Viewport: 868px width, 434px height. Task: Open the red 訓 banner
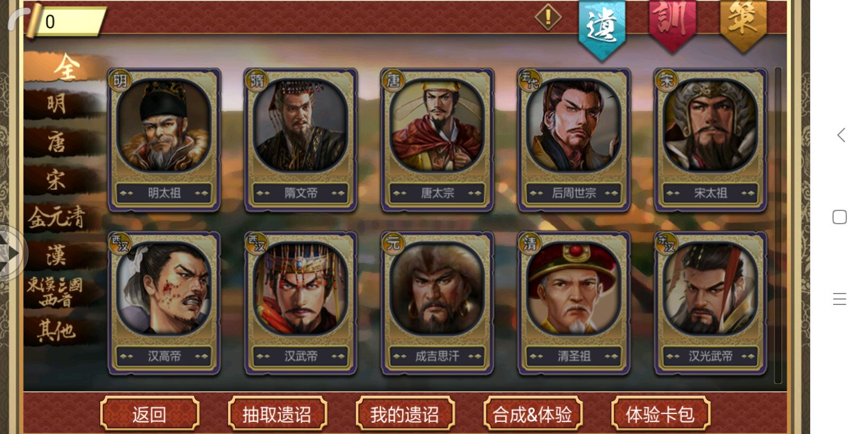(673, 25)
